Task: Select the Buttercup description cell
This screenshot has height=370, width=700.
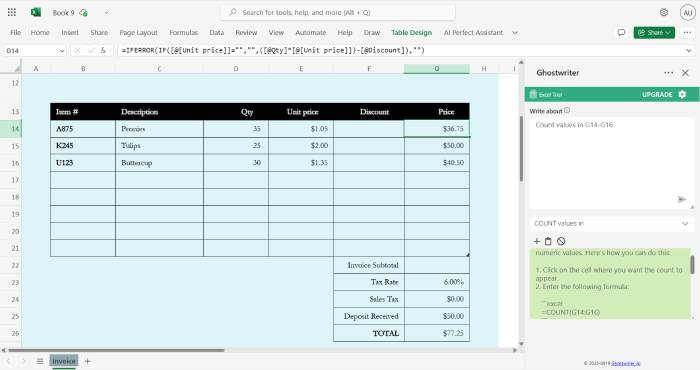Action: click(159, 163)
